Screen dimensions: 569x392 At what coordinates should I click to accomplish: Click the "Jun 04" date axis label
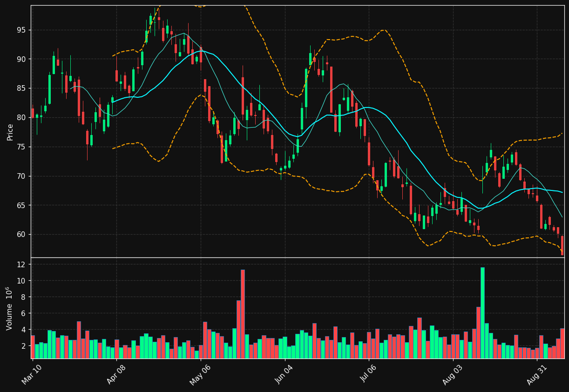point(284,374)
